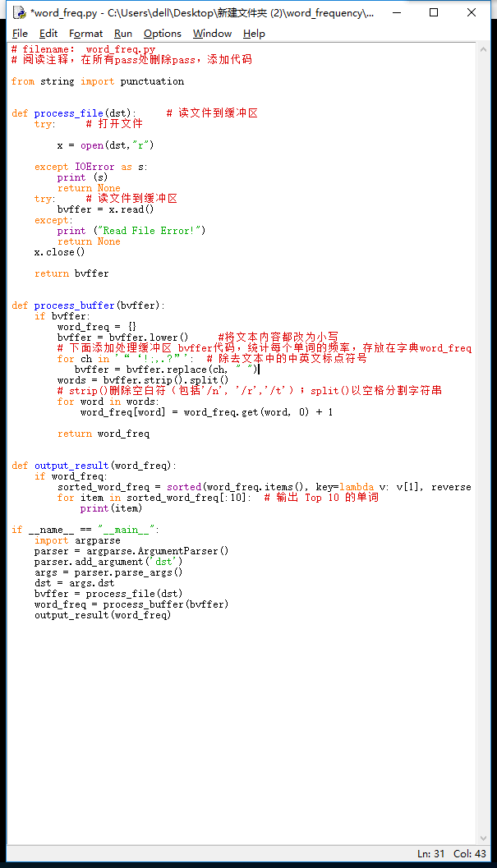Click the 'if __name__ == "__main__":' line
Image resolution: width=497 pixels, height=868 pixels.
85,530
